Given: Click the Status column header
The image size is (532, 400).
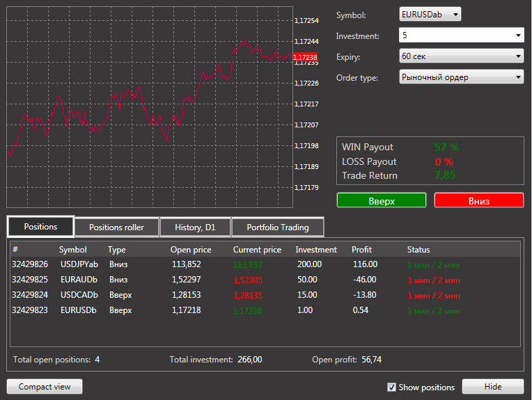Looking at the screenshot, I should coord(418,250).
